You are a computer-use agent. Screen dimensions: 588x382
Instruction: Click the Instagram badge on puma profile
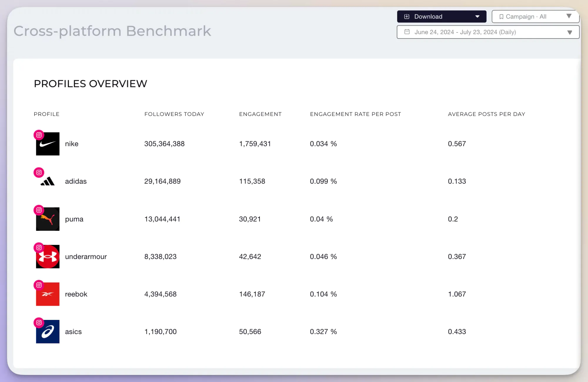coord(39,210)
